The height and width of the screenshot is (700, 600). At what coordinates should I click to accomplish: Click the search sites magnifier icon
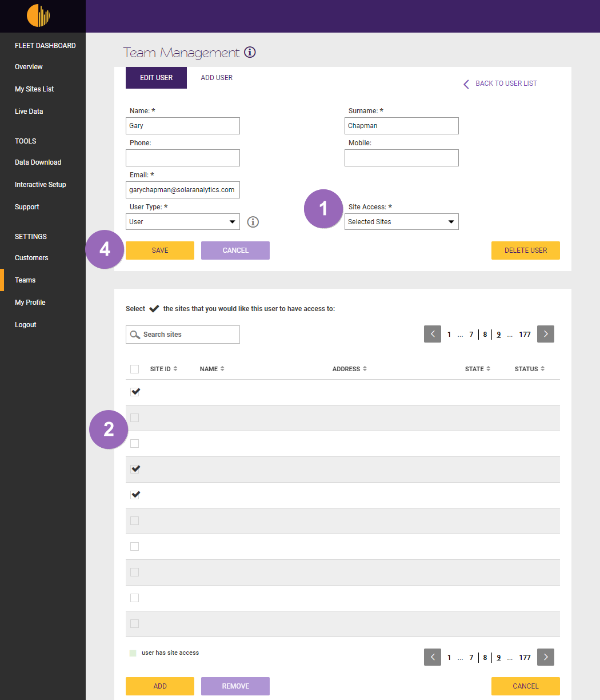pyautogui.click(x=135, y=335)
